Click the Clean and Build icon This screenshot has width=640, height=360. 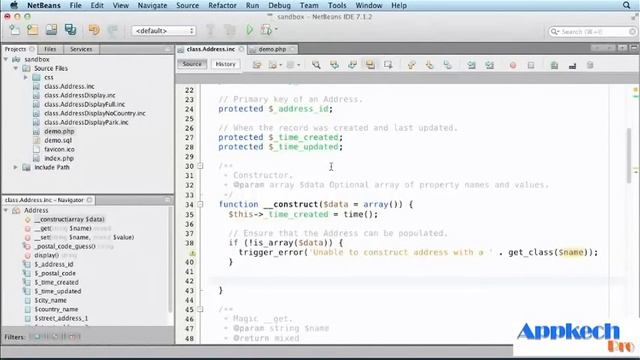[x=230, y=30]
